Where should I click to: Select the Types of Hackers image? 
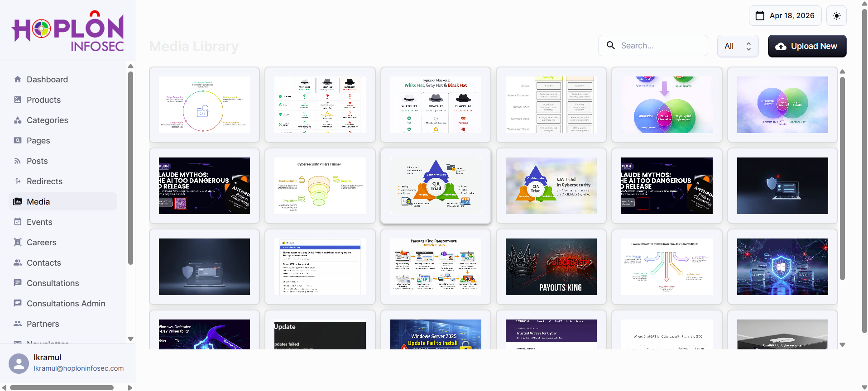point(436,105)
